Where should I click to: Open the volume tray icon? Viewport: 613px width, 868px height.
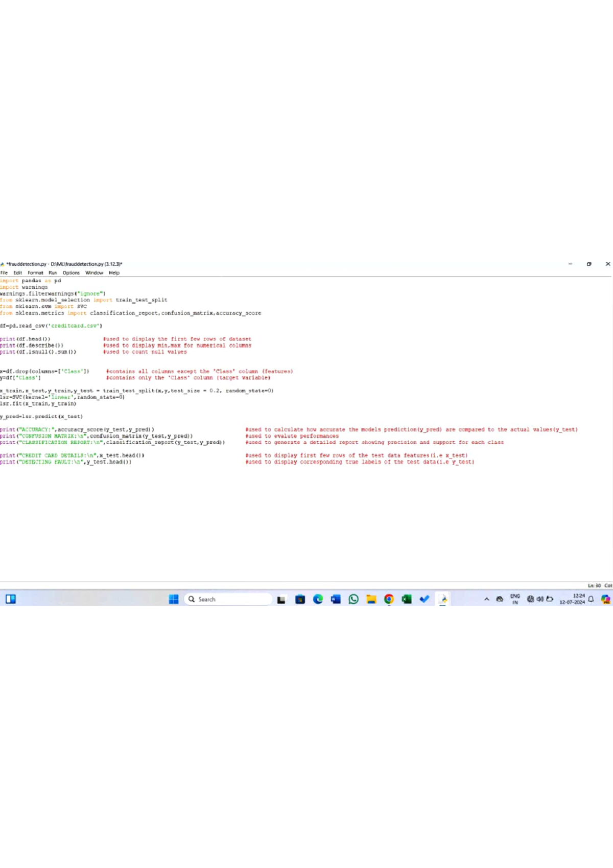pos(540,599)
